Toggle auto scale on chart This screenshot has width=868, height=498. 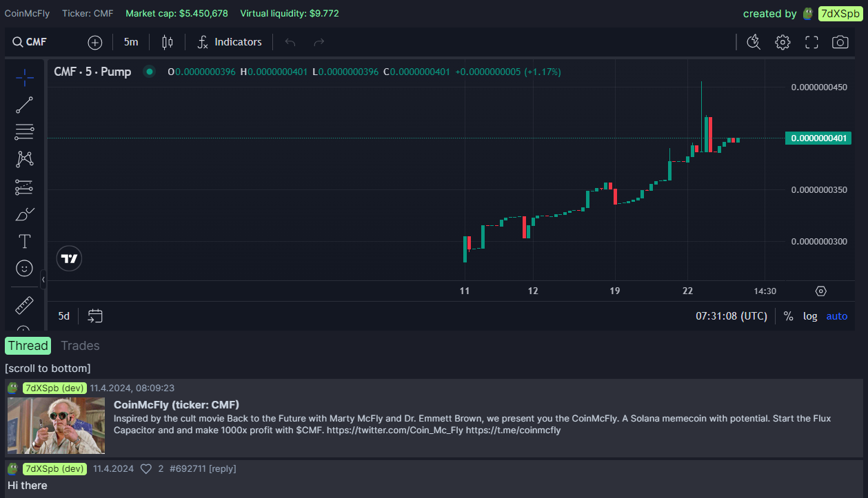837,316
